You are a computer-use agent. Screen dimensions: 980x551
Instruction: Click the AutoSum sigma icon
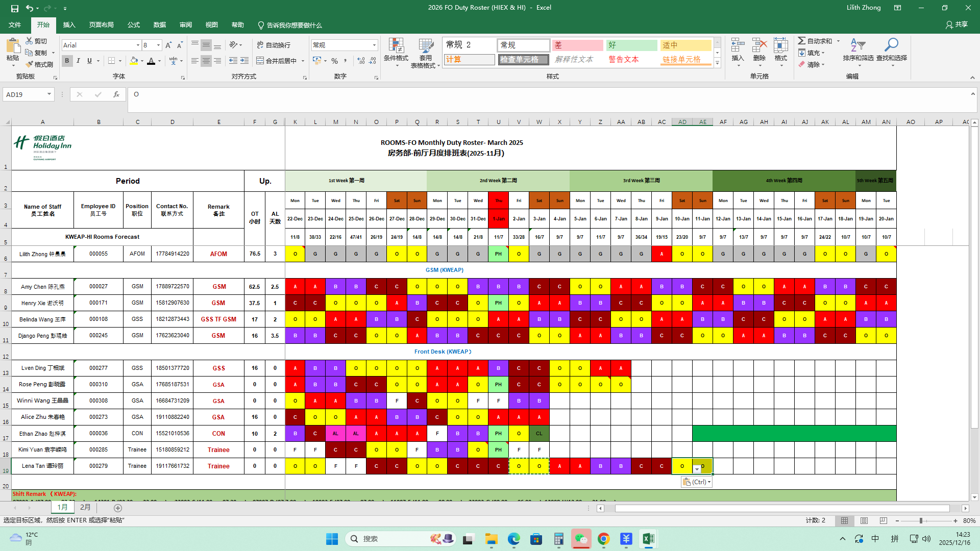coord(802,41)
